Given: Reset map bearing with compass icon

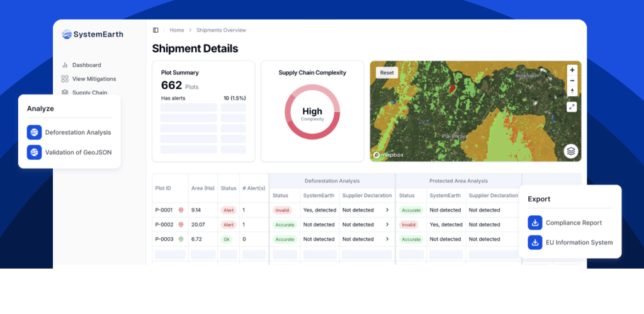Looking at the screenshot, I should click(x=572, y=91).
